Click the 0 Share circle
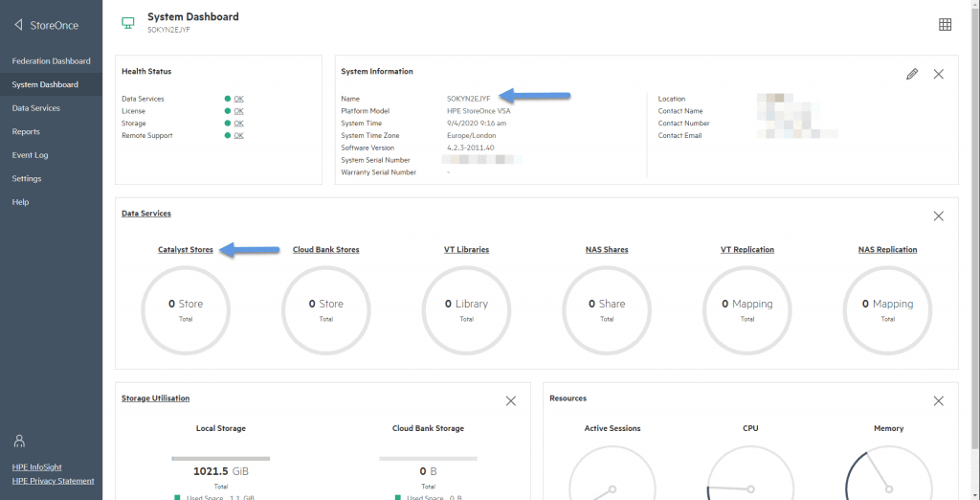Screen dimensions: 980x500 click(x=607, y=309)
